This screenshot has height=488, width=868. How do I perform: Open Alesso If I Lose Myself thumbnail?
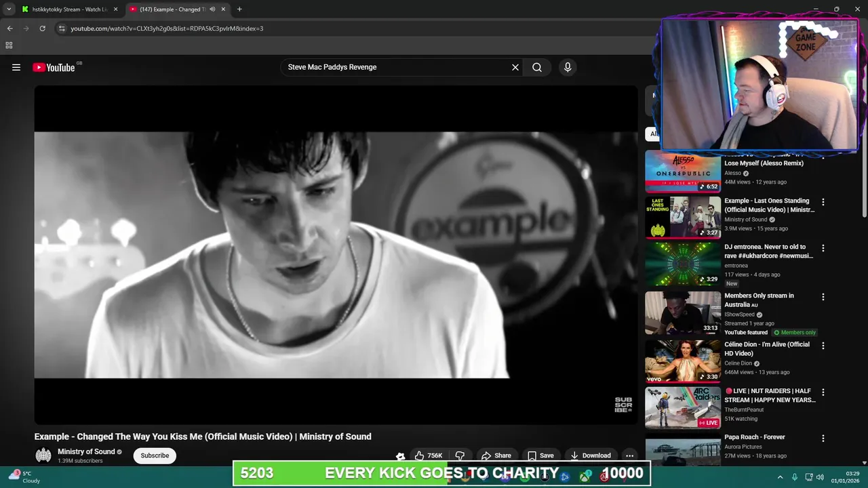click(x=682, y=171)
